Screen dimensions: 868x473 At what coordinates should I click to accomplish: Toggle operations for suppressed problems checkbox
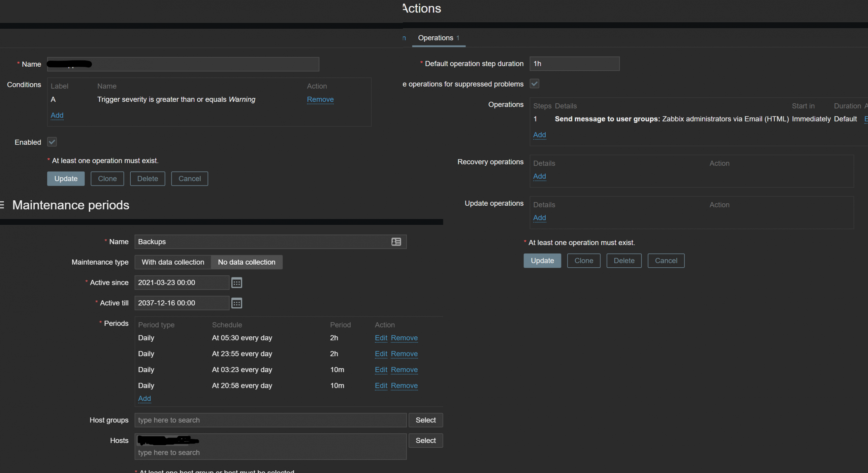click(x=535, y=83)
